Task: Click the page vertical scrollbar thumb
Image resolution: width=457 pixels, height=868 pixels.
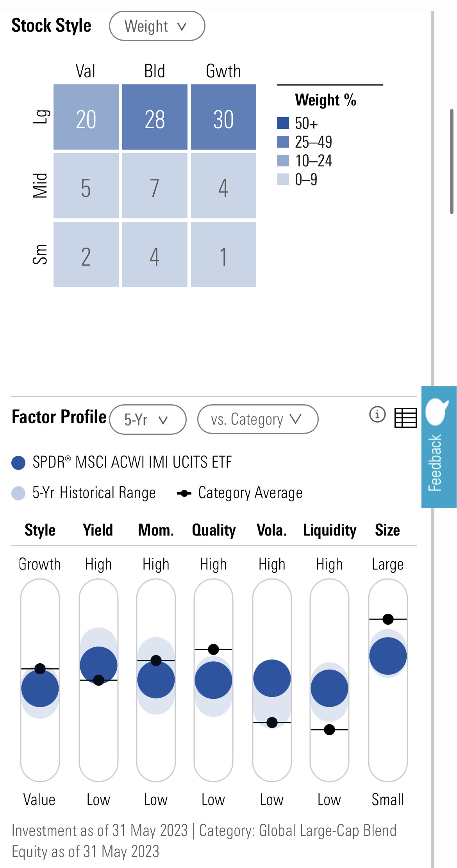Action: point(452,161)
